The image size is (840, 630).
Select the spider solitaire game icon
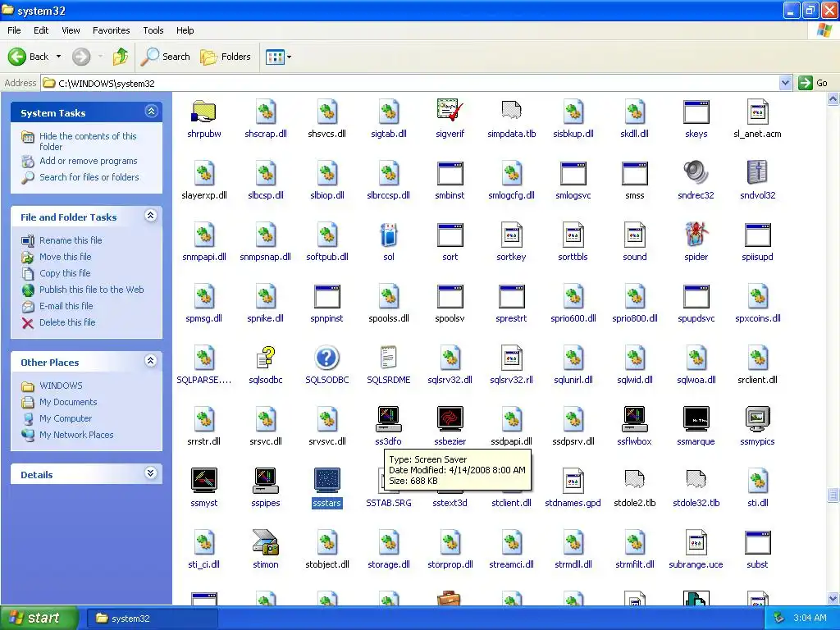pos(696,235)
